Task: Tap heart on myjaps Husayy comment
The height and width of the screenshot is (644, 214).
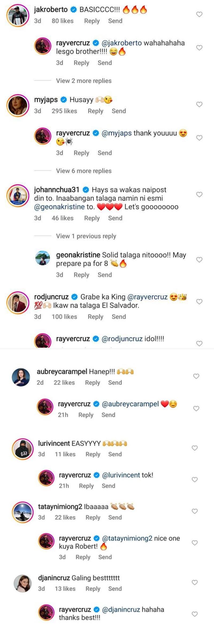Action: (199, 104)
